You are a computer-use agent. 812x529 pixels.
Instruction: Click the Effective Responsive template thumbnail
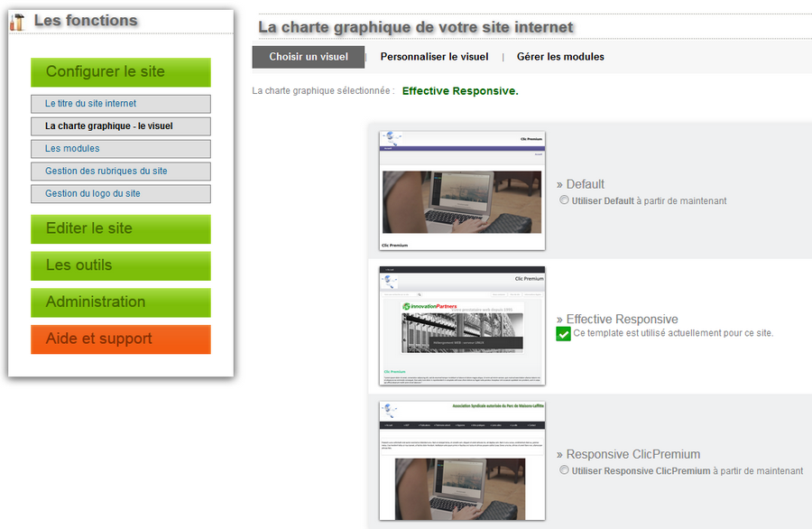462,326
